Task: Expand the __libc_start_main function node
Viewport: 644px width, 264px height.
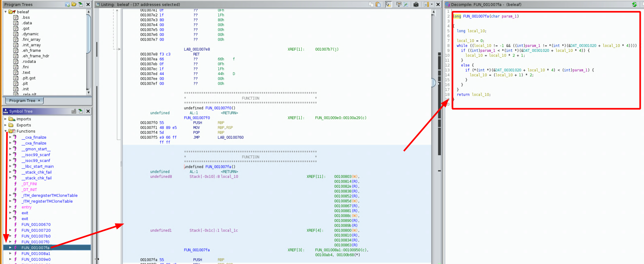Action: pos(10,166)
